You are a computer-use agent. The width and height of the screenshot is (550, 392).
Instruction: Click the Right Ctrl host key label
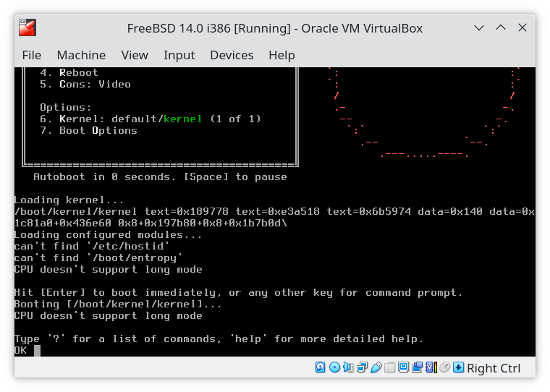tap(494, 368)
